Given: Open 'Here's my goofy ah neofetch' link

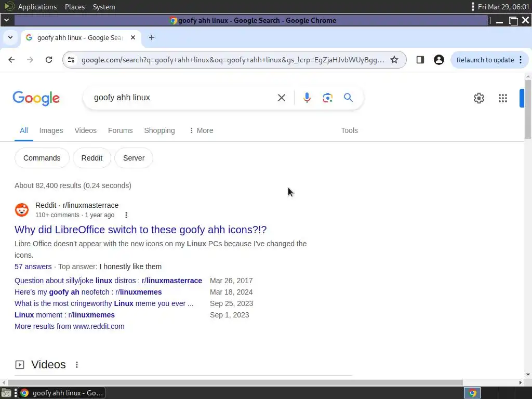Looking at the screenshot, I should tap(88, 292).
